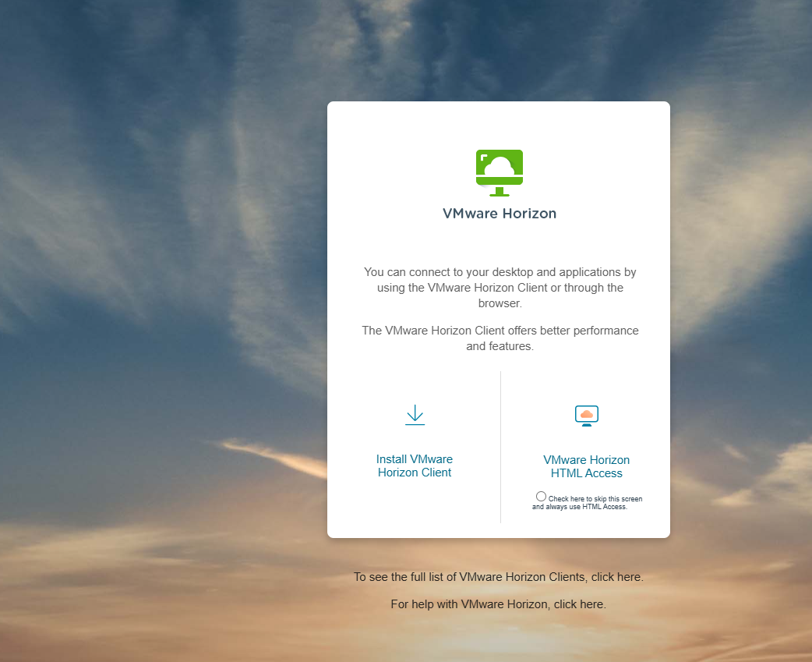The height and width of the screenshot is (662, 812).
Task: Click text 'The VMware Horizon Client offers better performance'
Action: click(500, 331)
